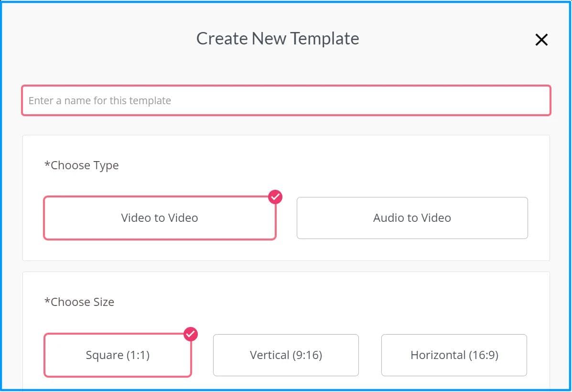This screenshot has width=572, height=392.
Task: Choose the Audio to Video type
Action: 412,218
